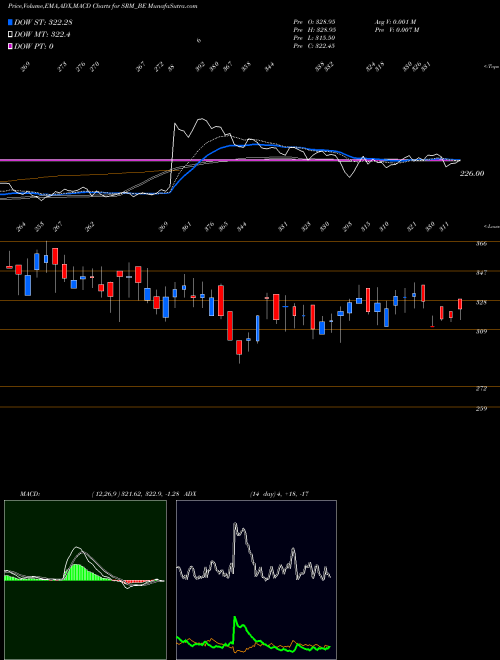Click the 328 price axis label
The image size is (500, 660).
pyautogui.click(x=483, y=302)
